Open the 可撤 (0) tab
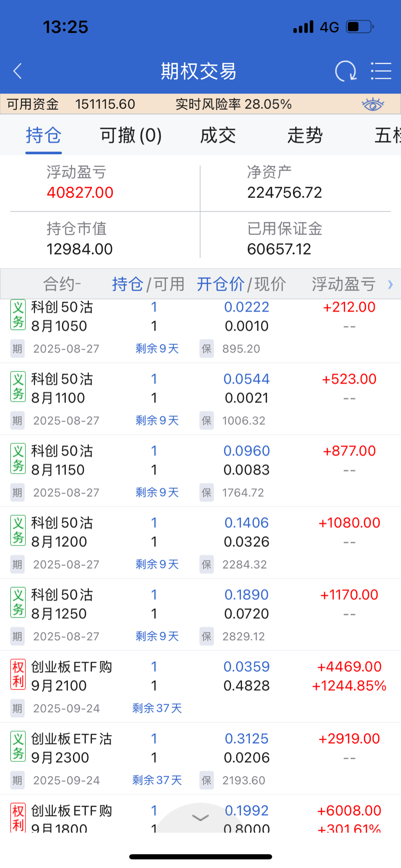Viewport: 401px width, 868px height. [131, 135]
